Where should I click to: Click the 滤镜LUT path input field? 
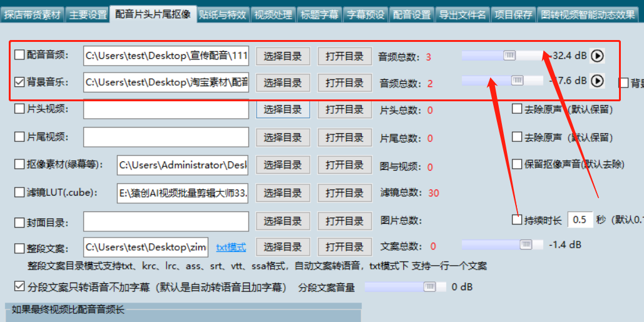coord(183,193)
